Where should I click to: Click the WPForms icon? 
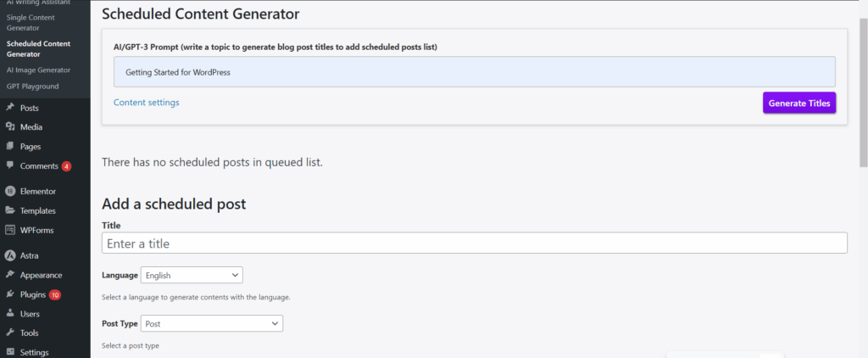pyautogui.click(x=10, y=230)
